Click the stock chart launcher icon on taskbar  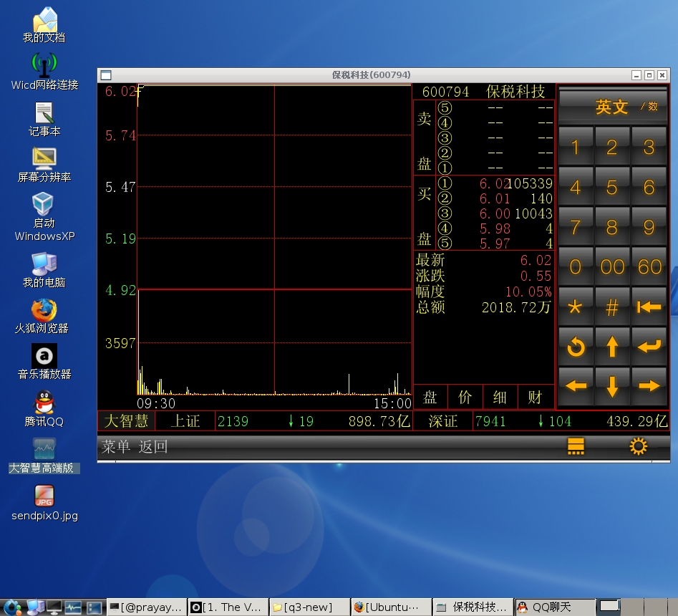(73, 607)
